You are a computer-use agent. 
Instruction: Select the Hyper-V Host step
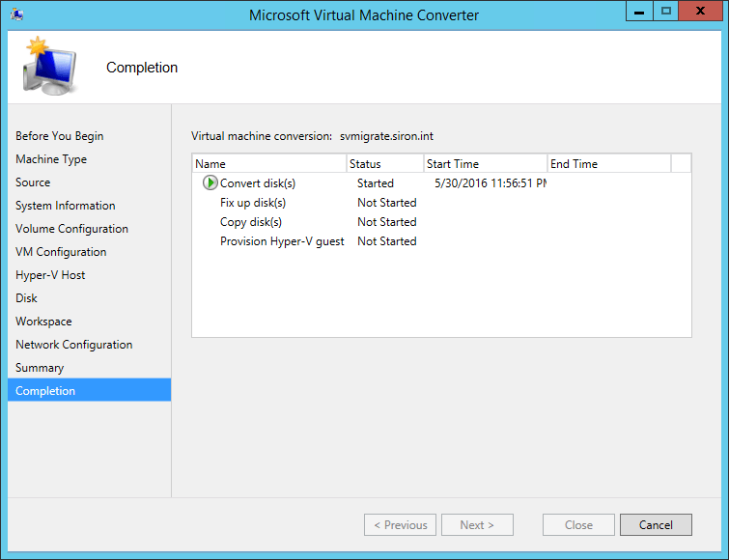[50, 275]
